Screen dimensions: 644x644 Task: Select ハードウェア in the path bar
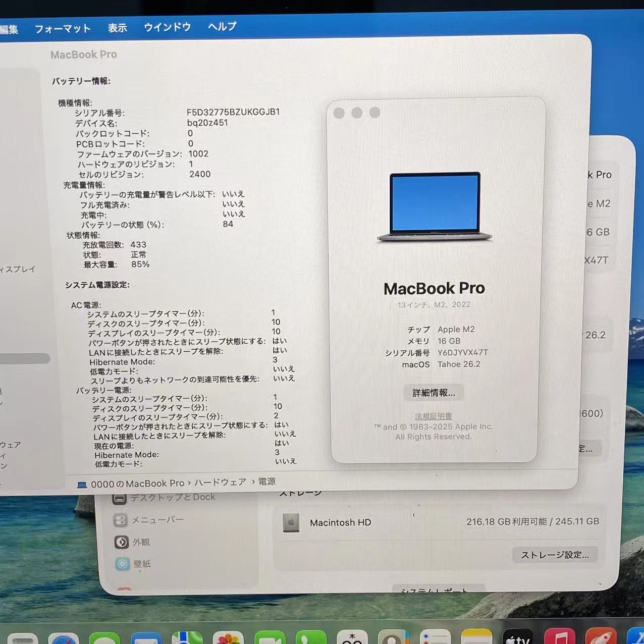(221, 482)
